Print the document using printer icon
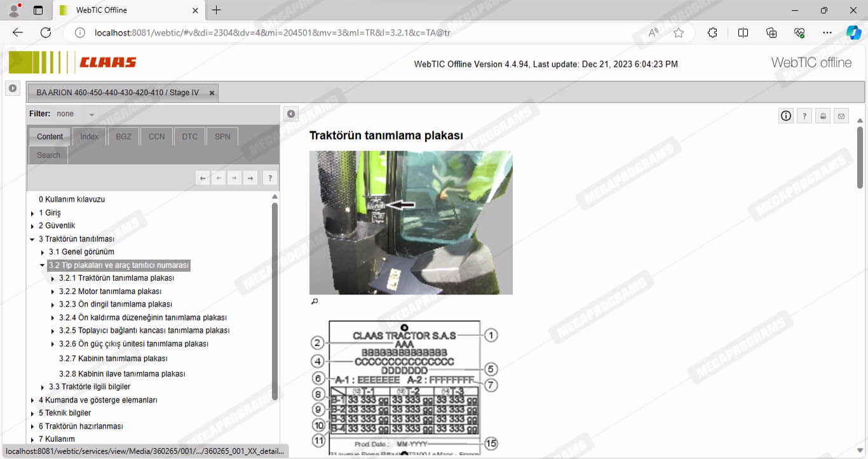 click(823, 116)
